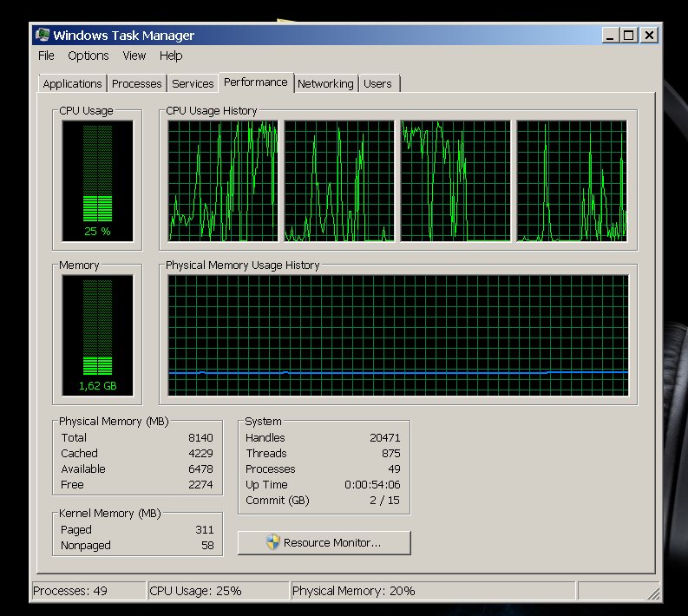Open the File menu
Image resolution: width=688 pixels, height=616 pixels.
point(46,56)
